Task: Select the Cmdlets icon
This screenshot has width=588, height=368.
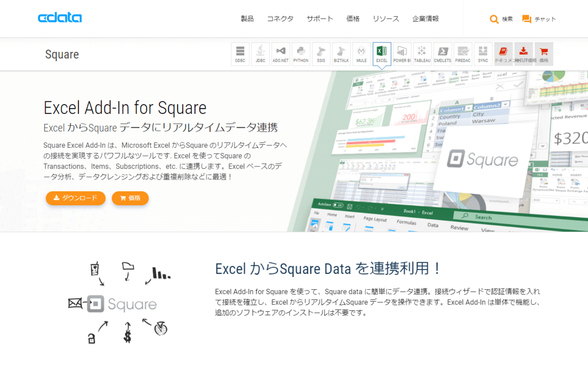Action: coord(442,54)
